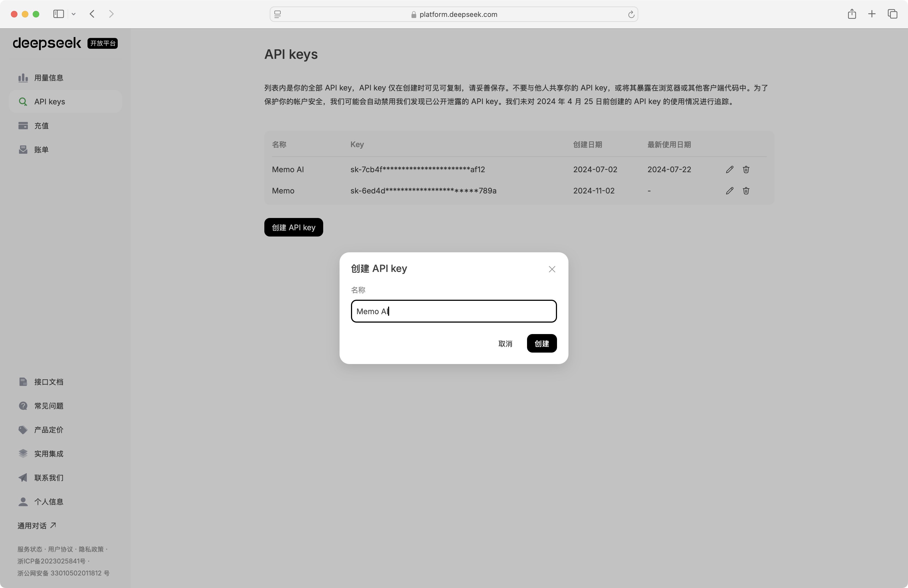Screen dimensions: 908x588
Task: Delete the Memo AI key
Action: click(746, 169)
